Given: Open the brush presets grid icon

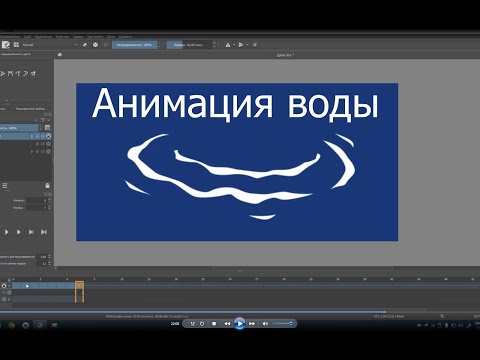Looking at the screenshot, I should coord(16,45).
